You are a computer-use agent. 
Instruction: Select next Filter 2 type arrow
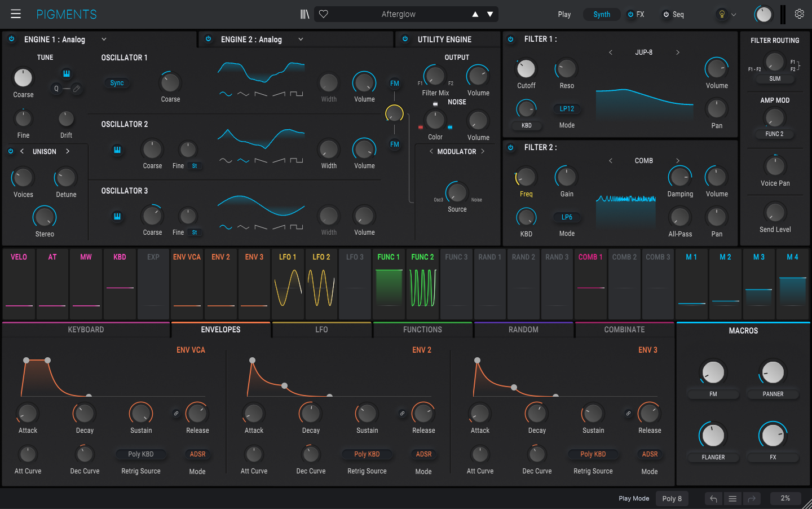tap(678, 161)
